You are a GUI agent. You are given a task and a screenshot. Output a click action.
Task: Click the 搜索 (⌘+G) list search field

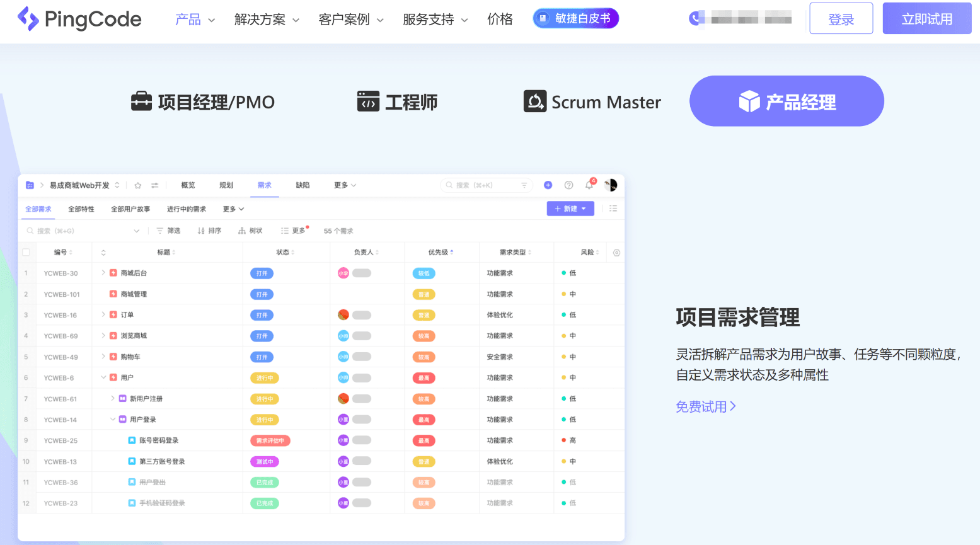[x=83, y=231]
